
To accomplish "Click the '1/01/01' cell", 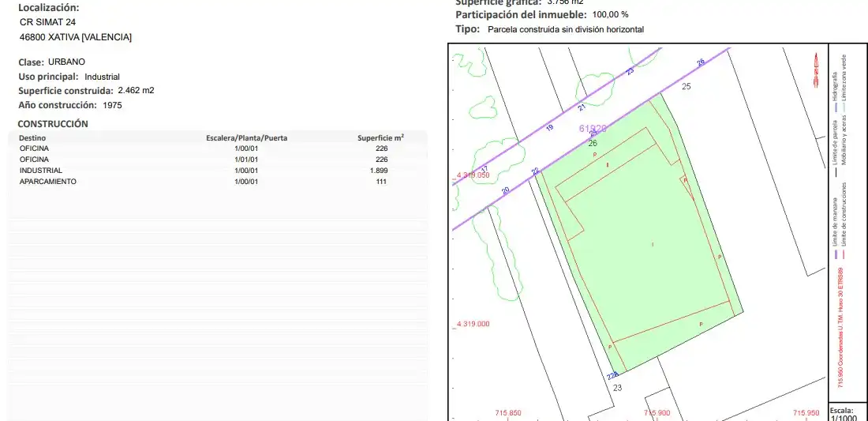I will 247,160.
